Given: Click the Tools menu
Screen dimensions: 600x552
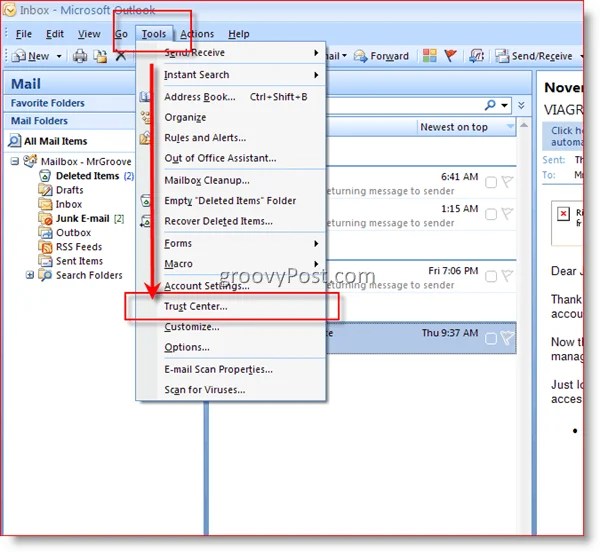Looking at the screenshot, I should click(x=154, y=34).
